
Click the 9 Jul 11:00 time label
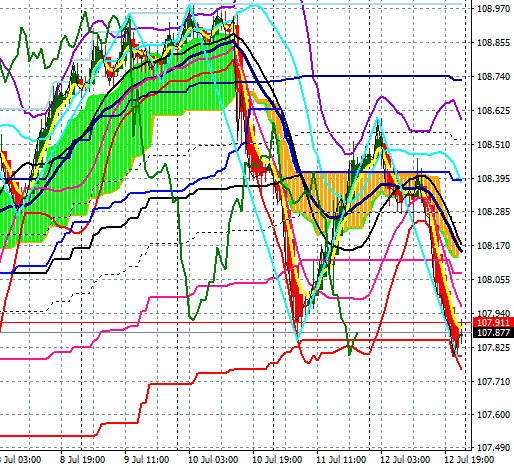(146, 460)
